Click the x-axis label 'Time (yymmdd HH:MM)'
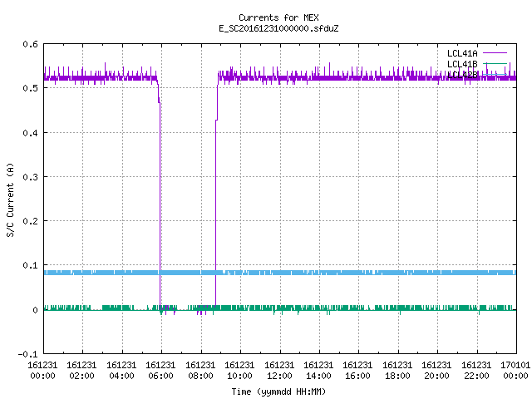532x399 pixels. point(278,392)
